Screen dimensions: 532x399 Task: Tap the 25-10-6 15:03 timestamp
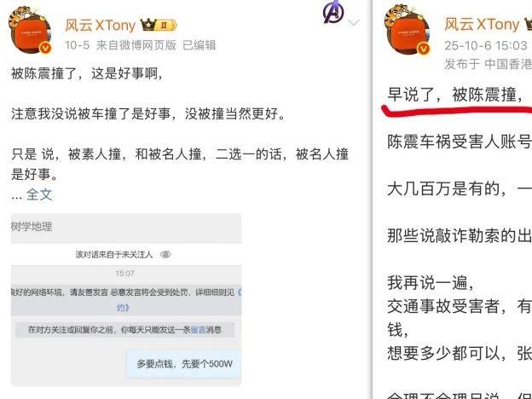pyautogui.click(x=485, y=45)
